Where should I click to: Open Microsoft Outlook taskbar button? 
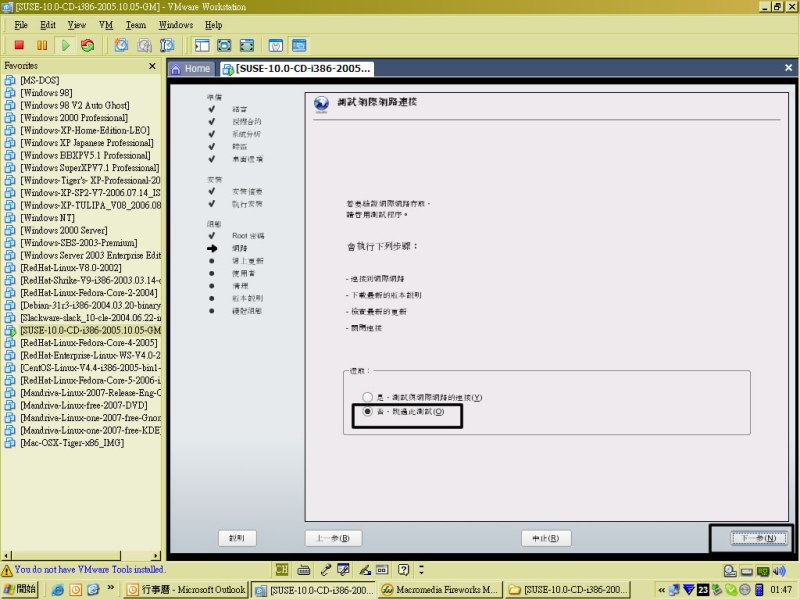186,590
